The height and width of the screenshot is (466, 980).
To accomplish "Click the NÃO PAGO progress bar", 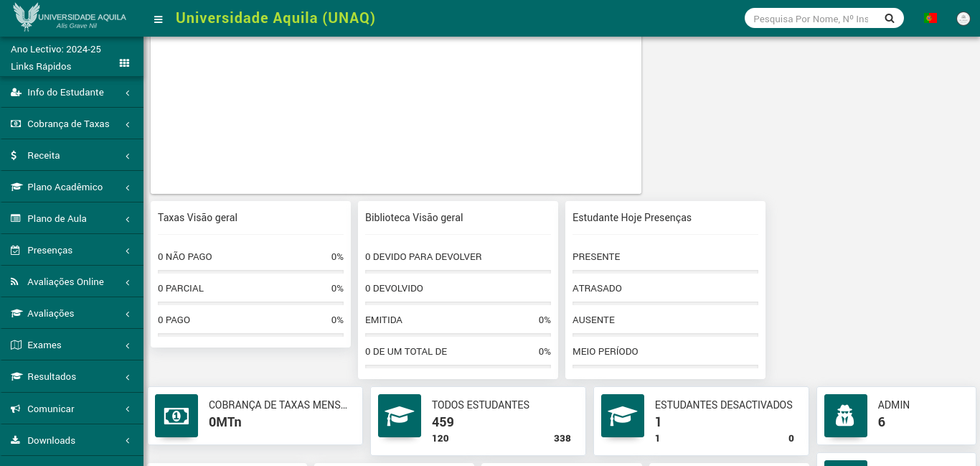I will (x=250, y=271).
